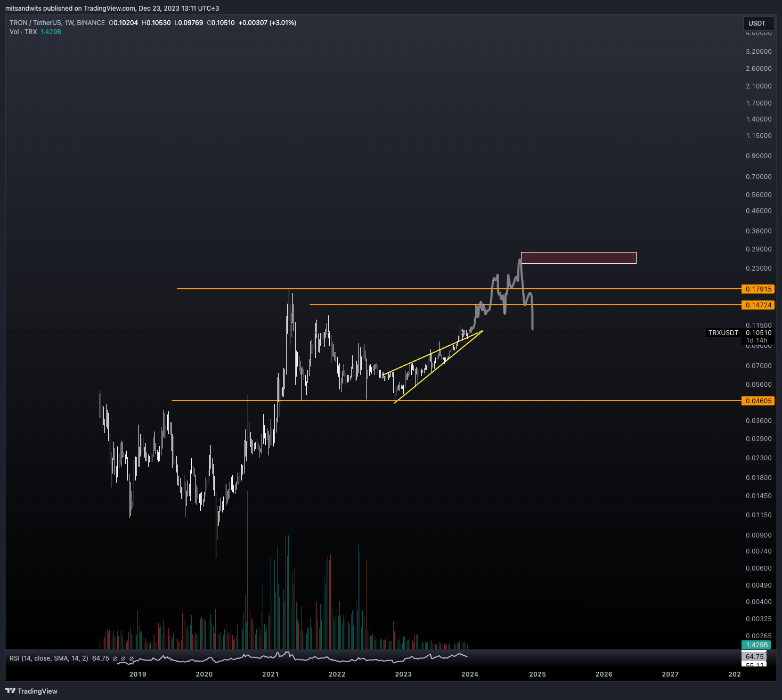This screenshot has width=782, height=700.
Task: Click the H0.10530 high value in header
Action: coord(156,23)
